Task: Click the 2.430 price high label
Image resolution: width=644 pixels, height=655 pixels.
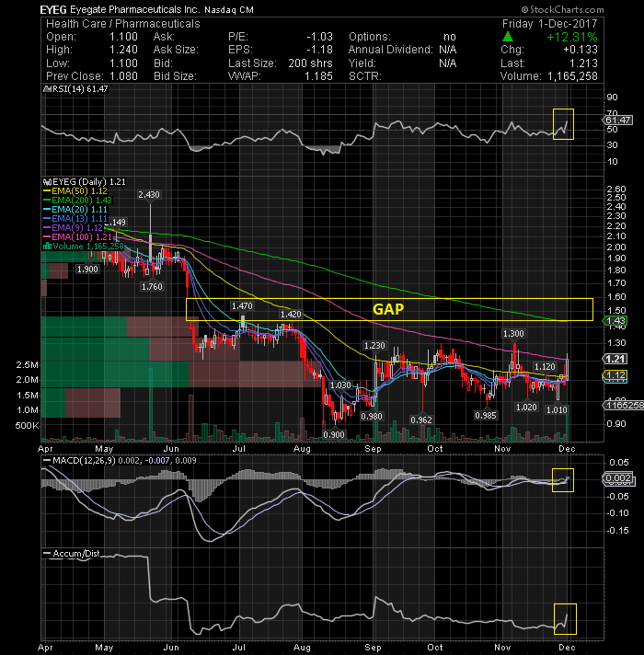Action: click(149, 195)
